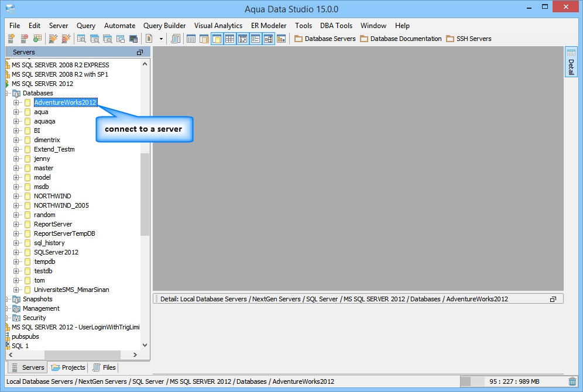
Task: Switch to the Projects bottom tab
Action: pyautogui.click(x=68, y=367)
